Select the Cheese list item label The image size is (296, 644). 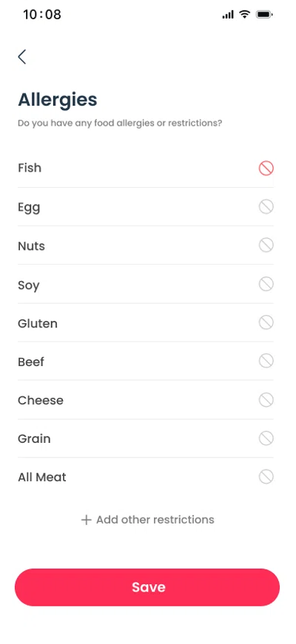pyautogui.click(x=40, y=401)
